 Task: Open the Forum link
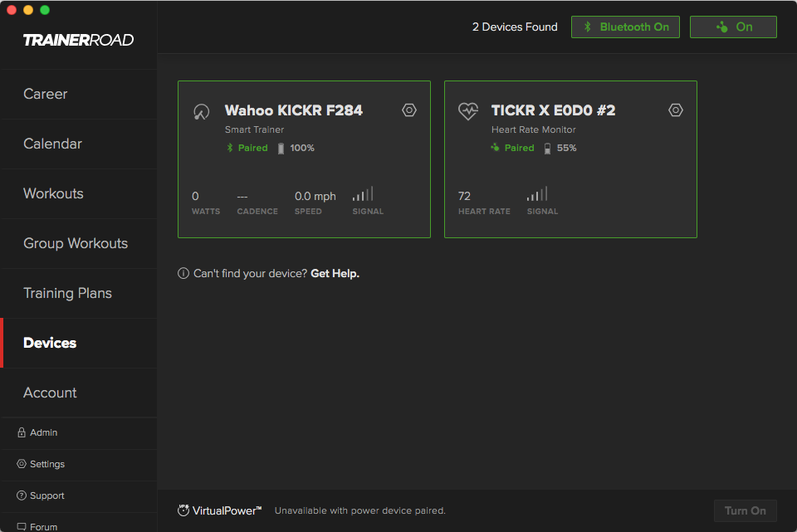coord(79,524)
